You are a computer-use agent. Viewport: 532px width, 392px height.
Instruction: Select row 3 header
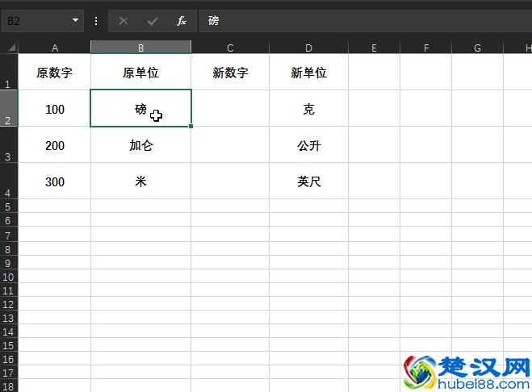pos(9,144)
